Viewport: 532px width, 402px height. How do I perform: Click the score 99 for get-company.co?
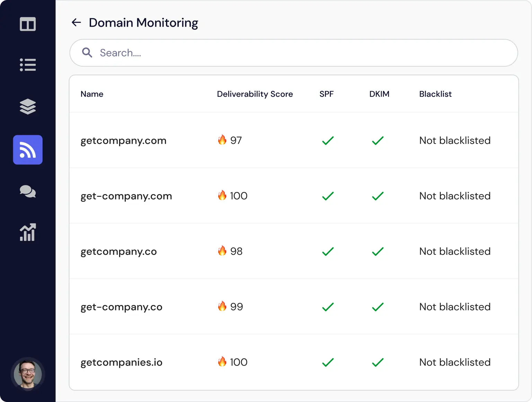[x=237, y=307]
